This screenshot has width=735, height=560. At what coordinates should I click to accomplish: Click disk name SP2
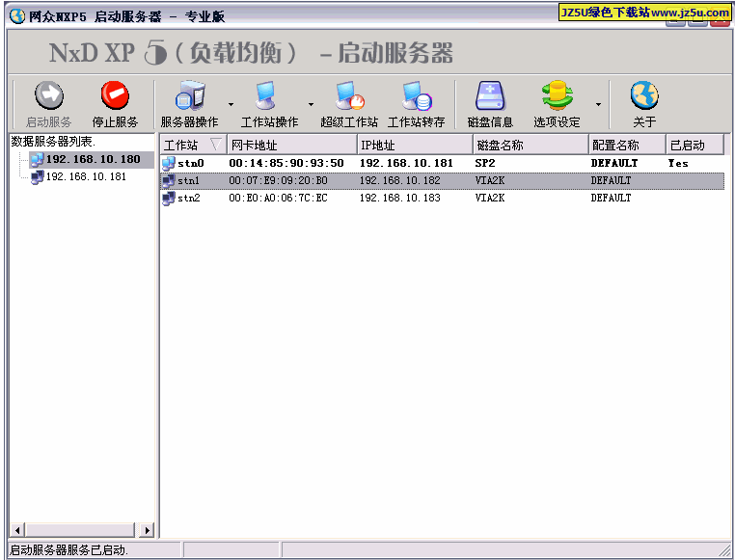[x=484, y=164]
